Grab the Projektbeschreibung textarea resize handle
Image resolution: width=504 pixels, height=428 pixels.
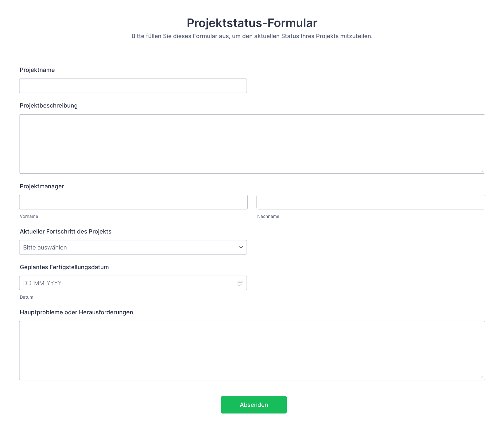tap(482, 171)
